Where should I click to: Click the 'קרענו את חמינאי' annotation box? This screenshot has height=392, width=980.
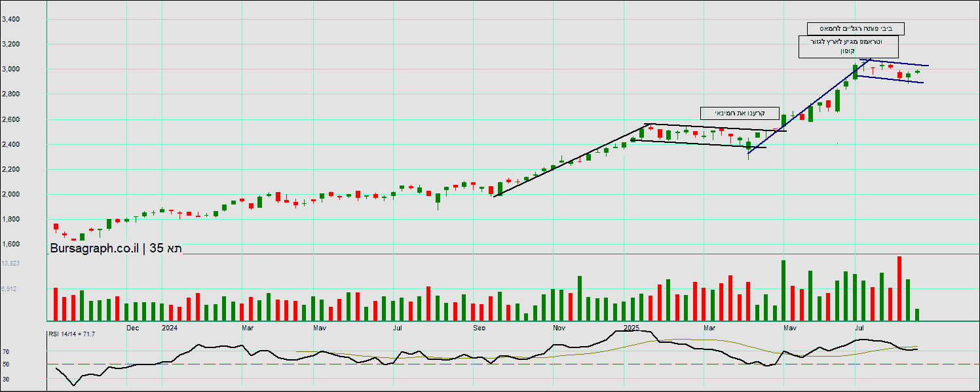point(740,113)
